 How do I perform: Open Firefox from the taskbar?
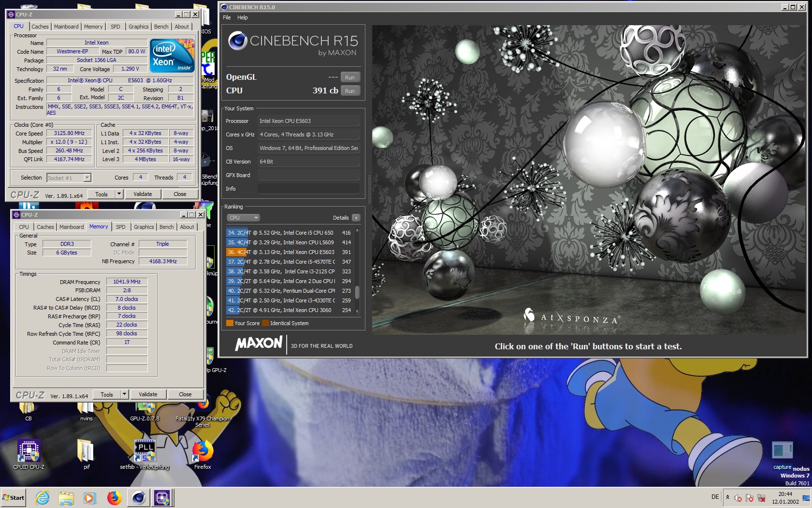114,498
